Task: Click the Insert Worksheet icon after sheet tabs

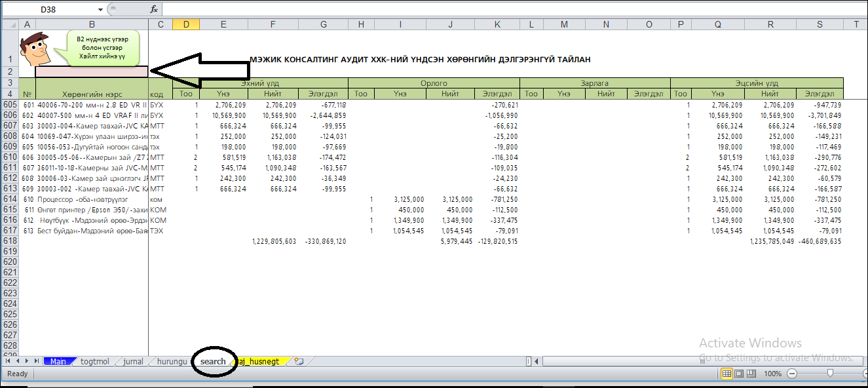Action: pyautogui.click(x=299, y=361)
